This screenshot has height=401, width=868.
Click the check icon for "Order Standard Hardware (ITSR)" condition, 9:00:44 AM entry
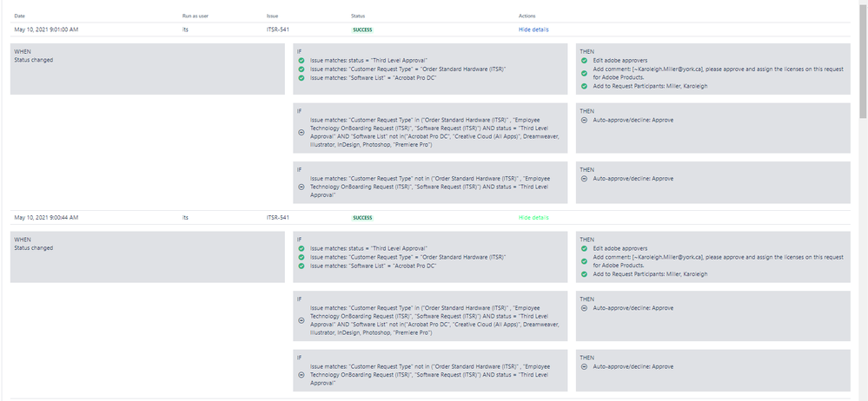[x=301, y=257]
